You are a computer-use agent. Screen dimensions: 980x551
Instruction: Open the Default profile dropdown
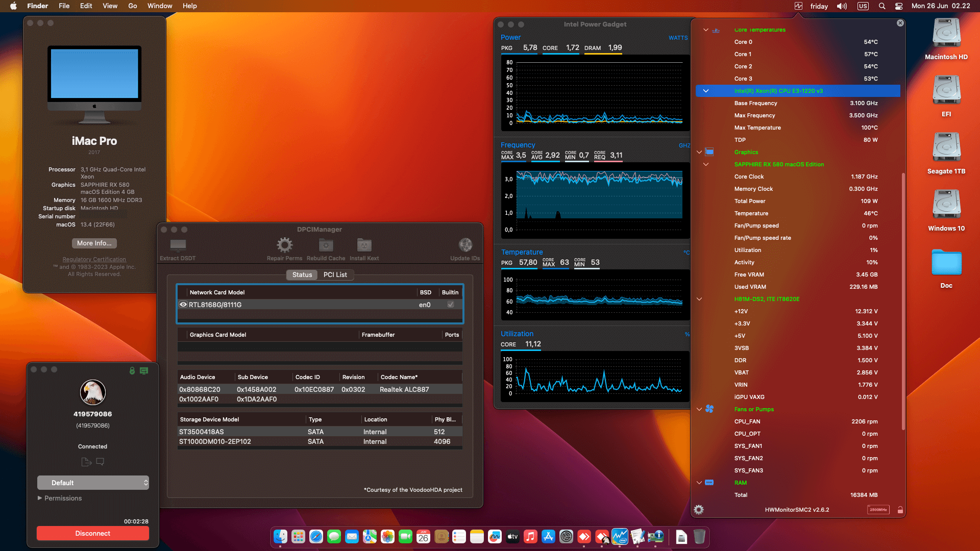tap(93, 482)
